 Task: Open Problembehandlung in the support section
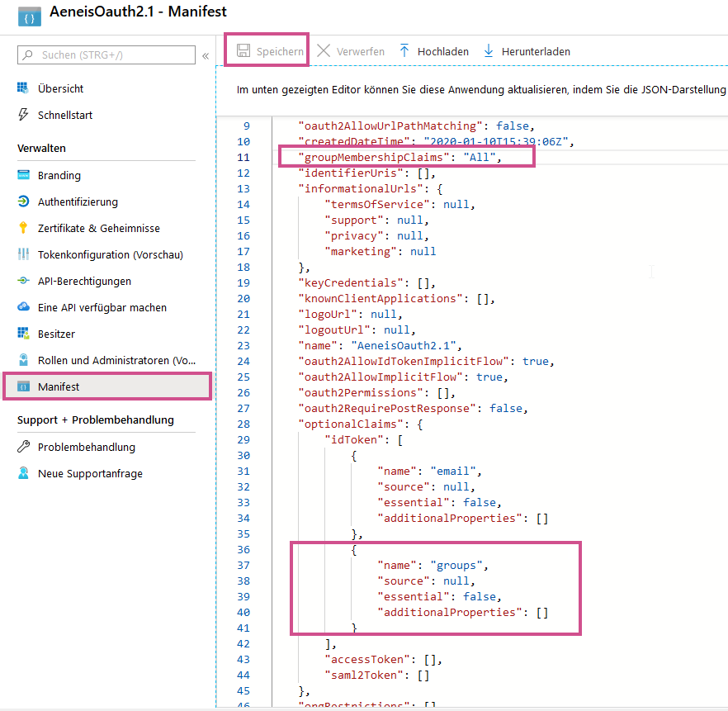86,447
